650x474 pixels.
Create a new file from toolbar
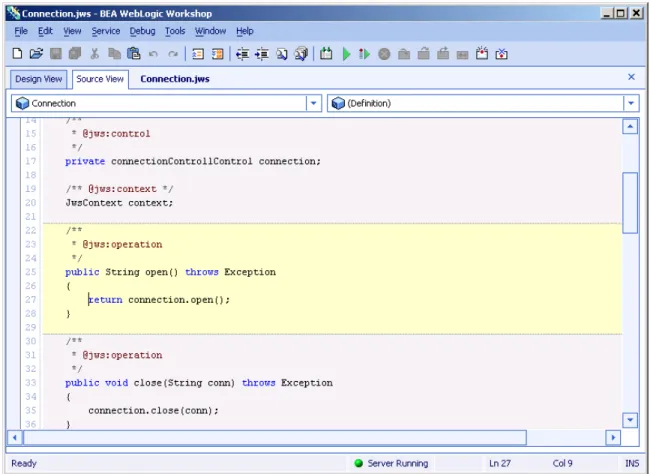click(x=17, y=53)
